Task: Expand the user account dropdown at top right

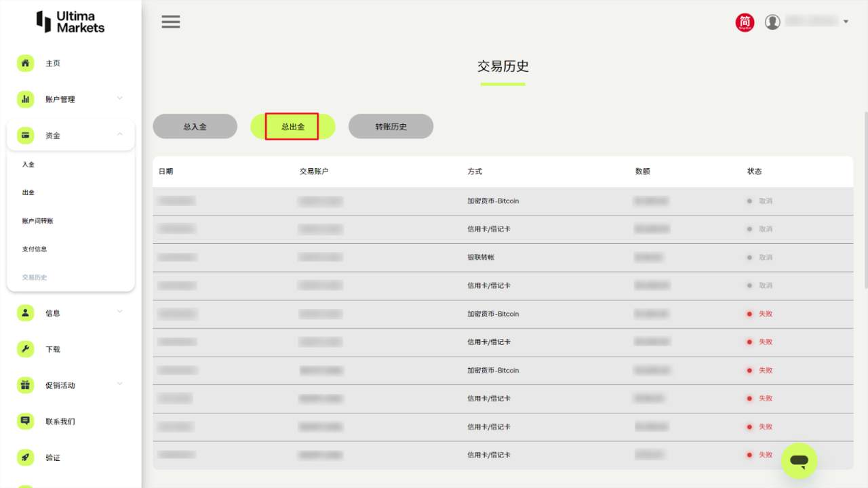Action: 846,21
